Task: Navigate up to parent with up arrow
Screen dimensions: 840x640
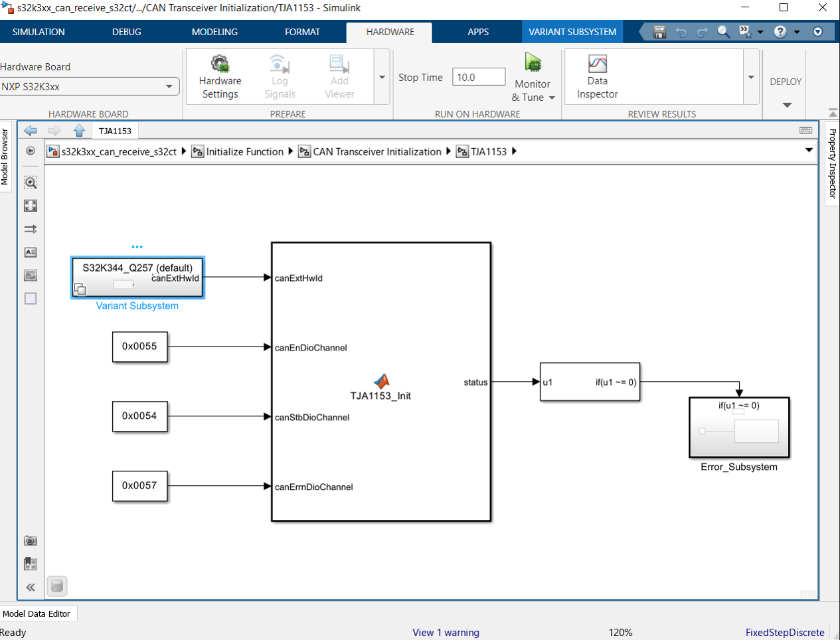Action: 80,131
